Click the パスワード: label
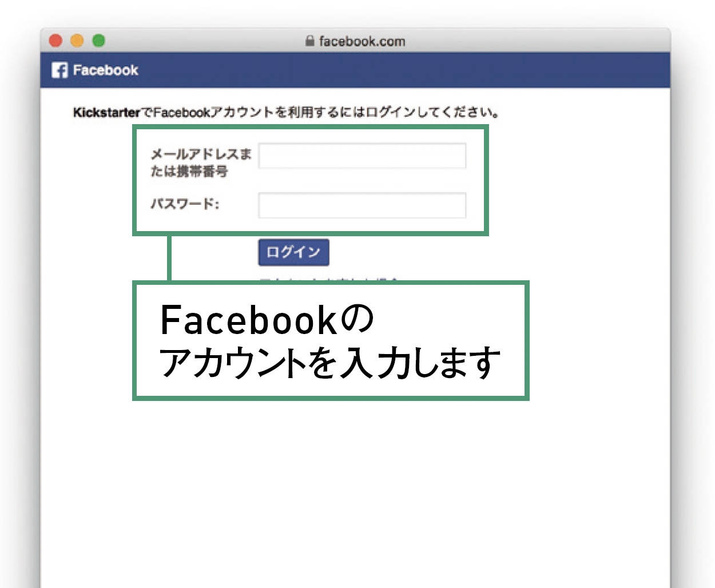The width and height of the screenshot is (715, 588). 185,204
